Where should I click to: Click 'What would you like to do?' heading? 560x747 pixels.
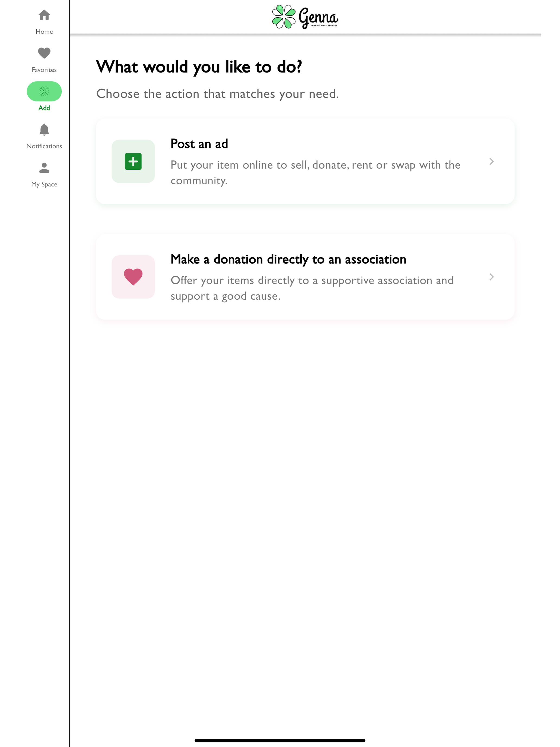[x=199, y=67]
